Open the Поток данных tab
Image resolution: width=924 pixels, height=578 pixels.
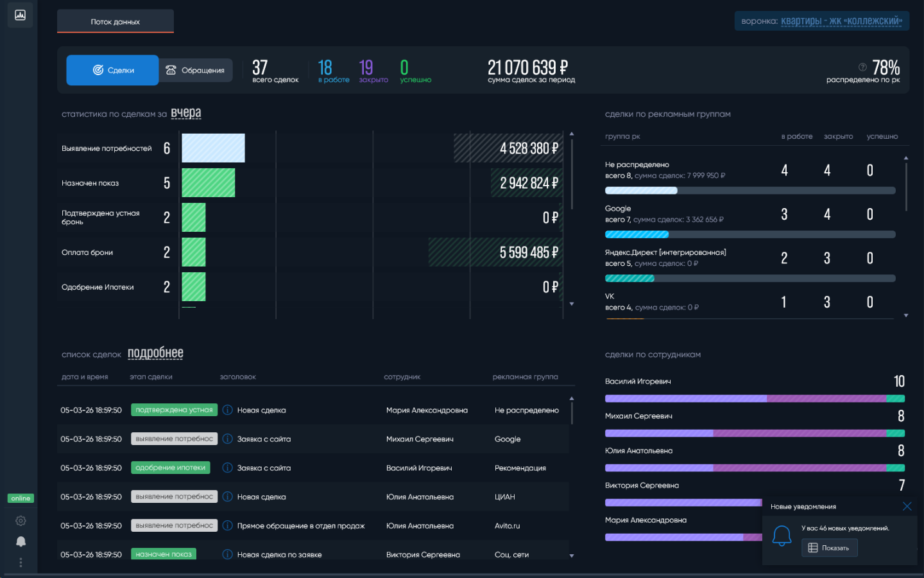pyautogui.click(x=116, y=21)
